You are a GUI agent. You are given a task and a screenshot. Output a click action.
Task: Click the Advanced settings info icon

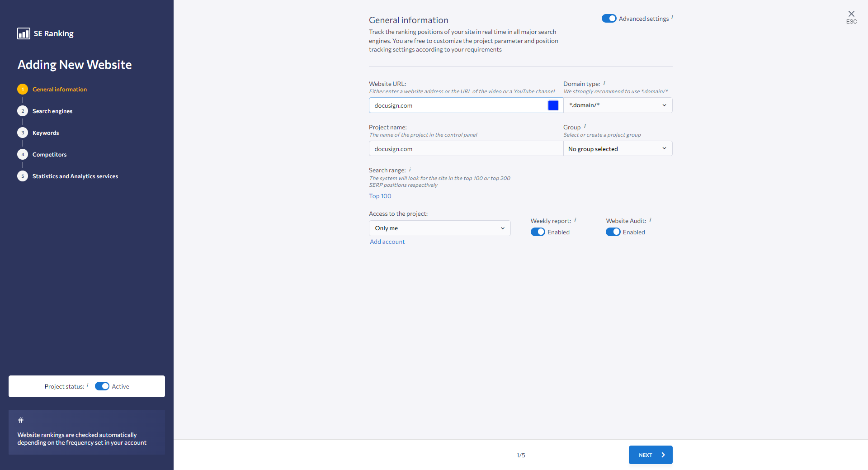coord(672,17)
